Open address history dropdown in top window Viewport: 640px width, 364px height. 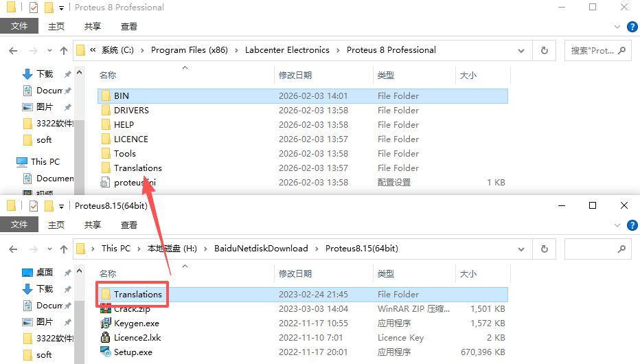pos(521,51)
